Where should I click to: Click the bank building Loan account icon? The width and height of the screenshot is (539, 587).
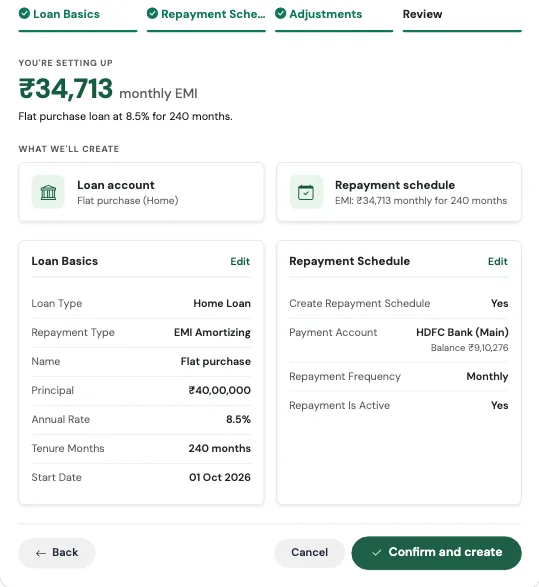pos(48,192)
